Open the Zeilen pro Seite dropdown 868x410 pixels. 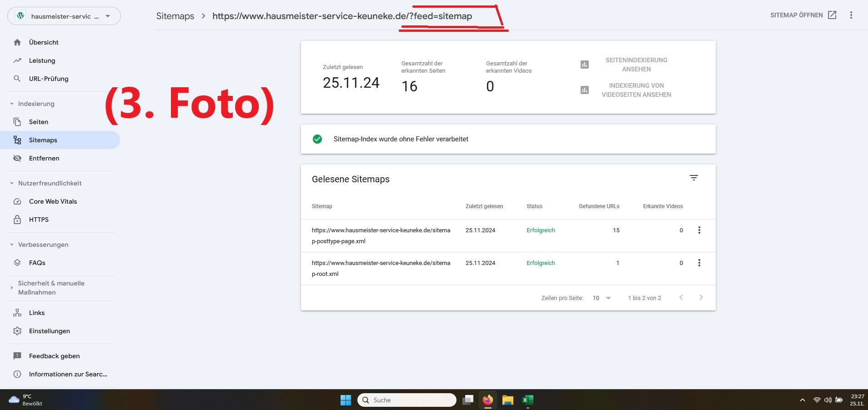tap(602, 298)
